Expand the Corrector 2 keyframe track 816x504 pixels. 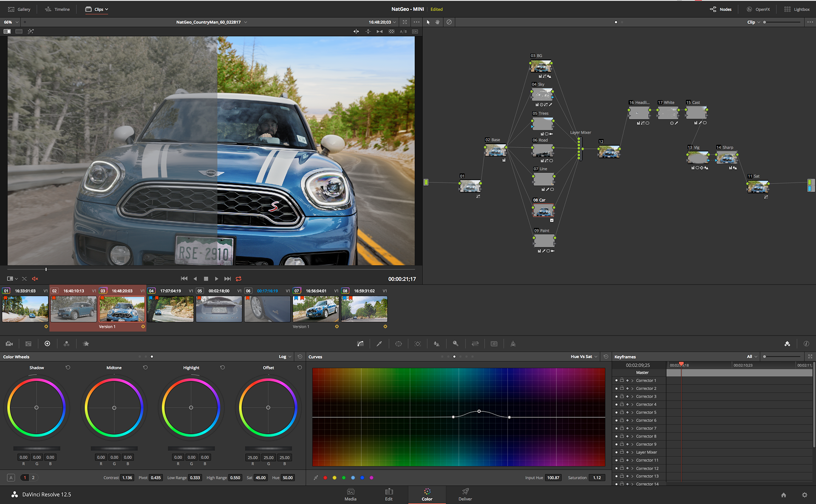click(632, 389)
